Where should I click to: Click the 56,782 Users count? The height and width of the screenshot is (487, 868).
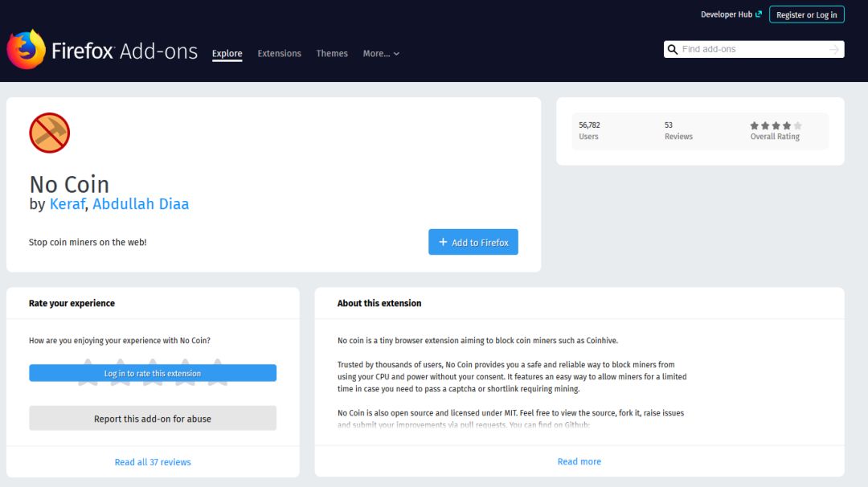[590, 131]
